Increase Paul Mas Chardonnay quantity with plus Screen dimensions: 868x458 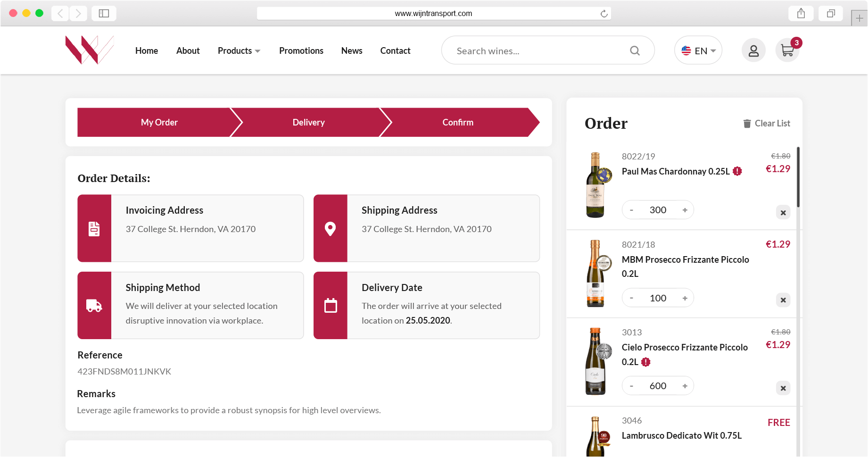click(x=685, y=210)
